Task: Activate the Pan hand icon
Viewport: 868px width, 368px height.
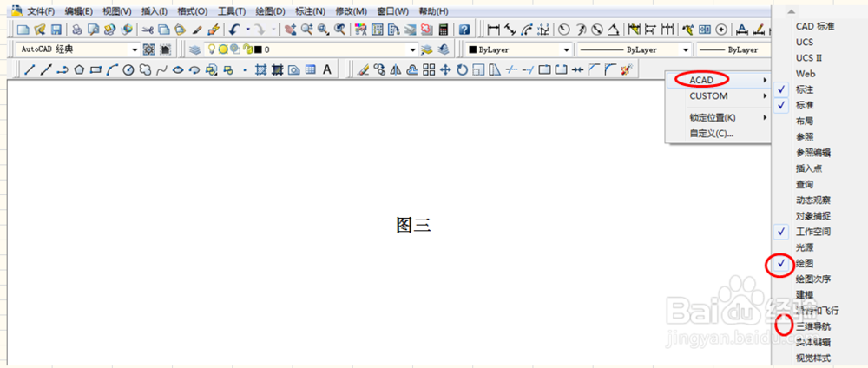Action: tap(290, 30)
